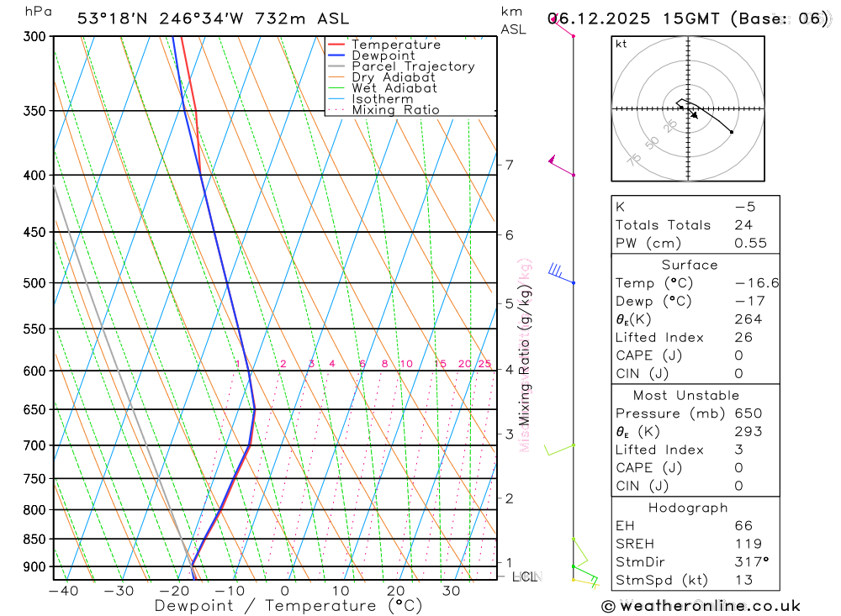Click the wind barb at 500 hPa

pyautogui.click(x=561, y=273)
